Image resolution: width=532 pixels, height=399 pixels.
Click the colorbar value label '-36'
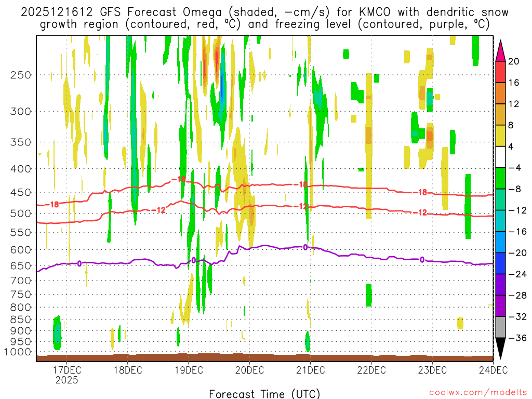pyautogui.click(x=517, y=338)
